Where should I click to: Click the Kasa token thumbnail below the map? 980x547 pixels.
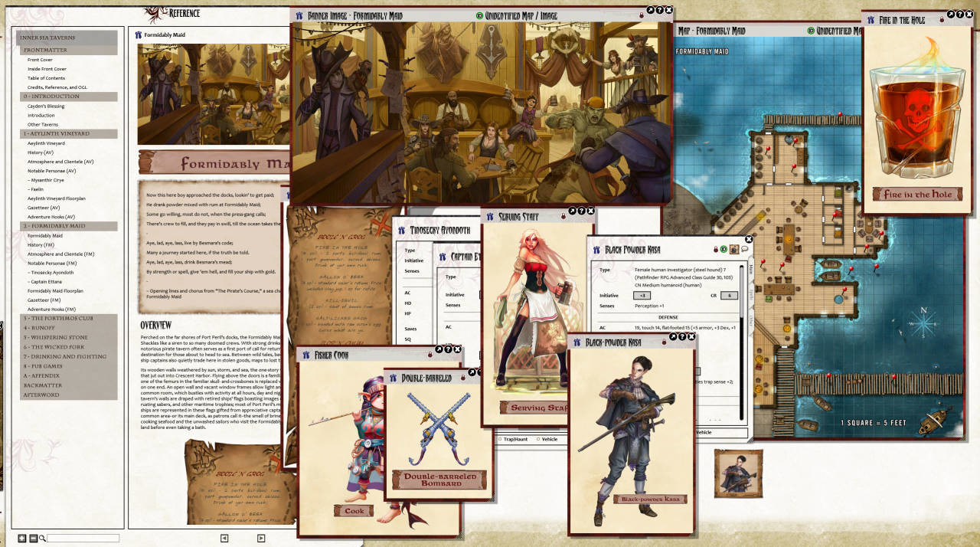pyautogui.click(x=737, y=473)
